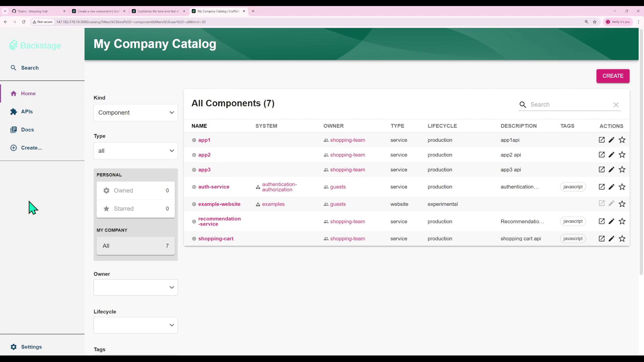Expand the Kind dropdown
The image size is (644, 362).
(x=136, y=113)
